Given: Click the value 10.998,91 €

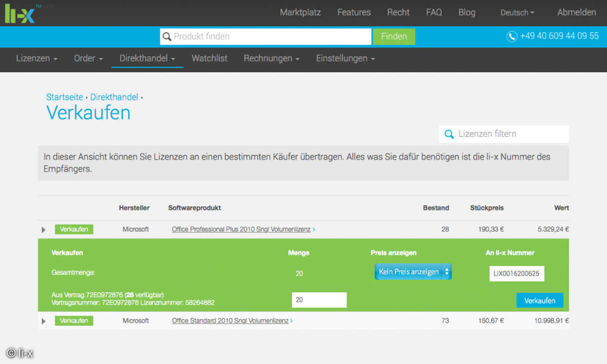Looking at the screenshot, I should pos(551,321).
